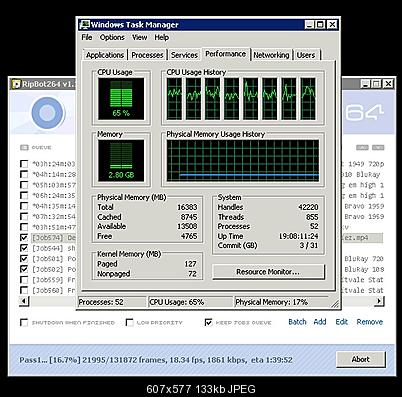
Task: Click Total physical memory value 16383
Action: point(187,207)
